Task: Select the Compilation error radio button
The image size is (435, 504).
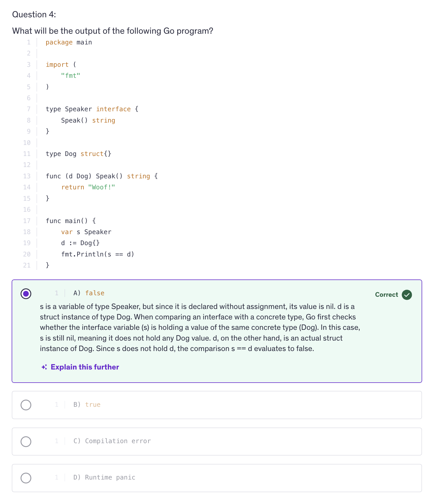Action: click(26, 442)
